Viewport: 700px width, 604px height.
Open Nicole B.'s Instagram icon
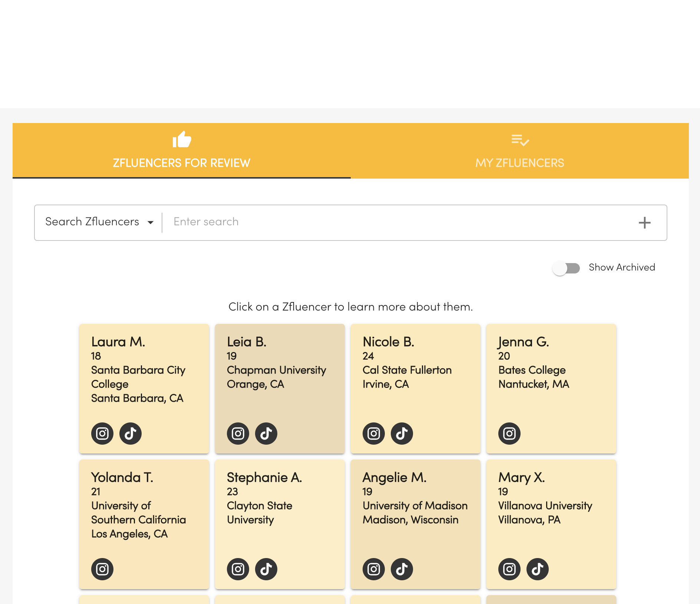374,434
